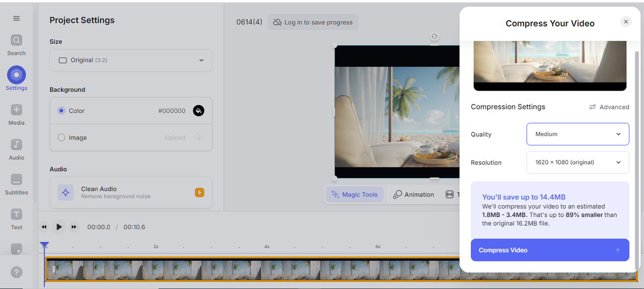Select the Color background radio button
The image size is (644, 289).
tap(61, 111)
